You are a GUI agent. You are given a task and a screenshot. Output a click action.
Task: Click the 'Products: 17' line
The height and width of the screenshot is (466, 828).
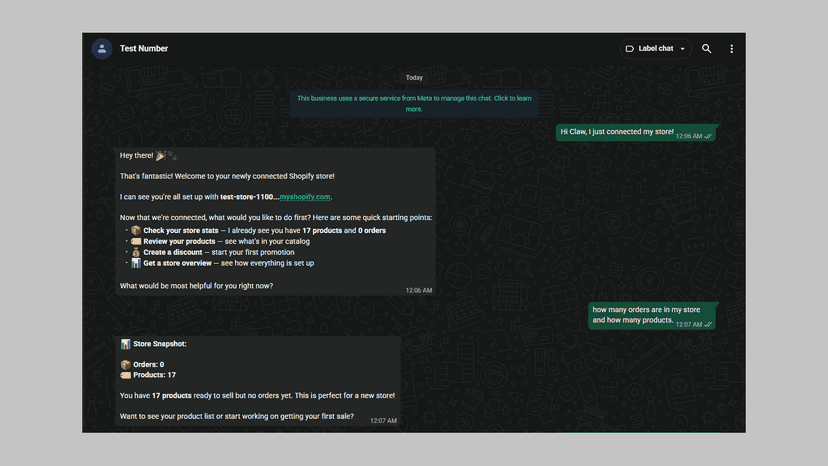click(154, 375)
